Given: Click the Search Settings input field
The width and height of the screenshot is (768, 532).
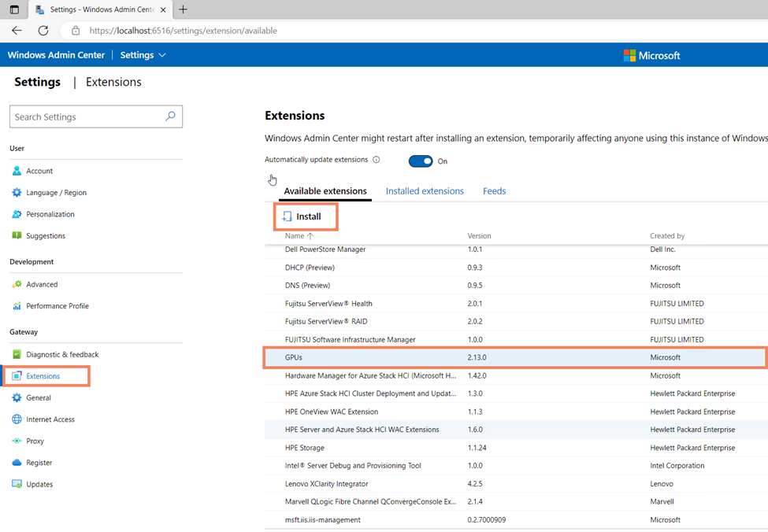Looking at the screenshot, I should pyautogui.click(x=96, y=116).
